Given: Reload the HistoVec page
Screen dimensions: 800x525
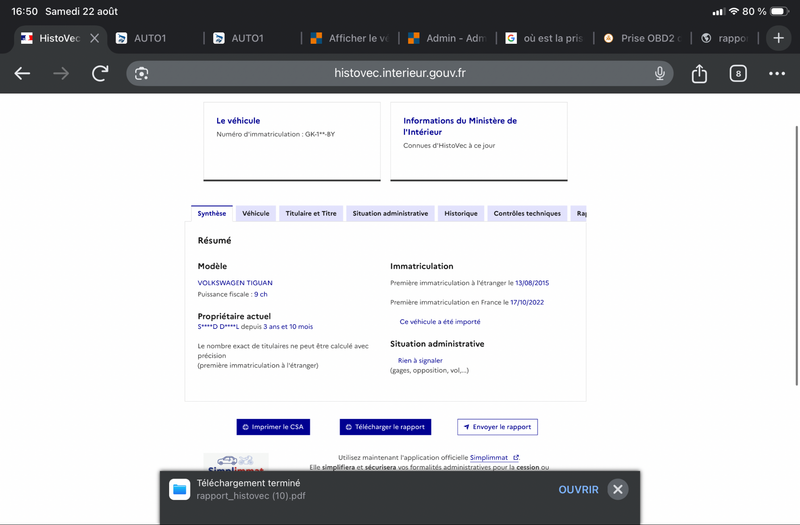Looking at the screenshot, I should point(100,73).
